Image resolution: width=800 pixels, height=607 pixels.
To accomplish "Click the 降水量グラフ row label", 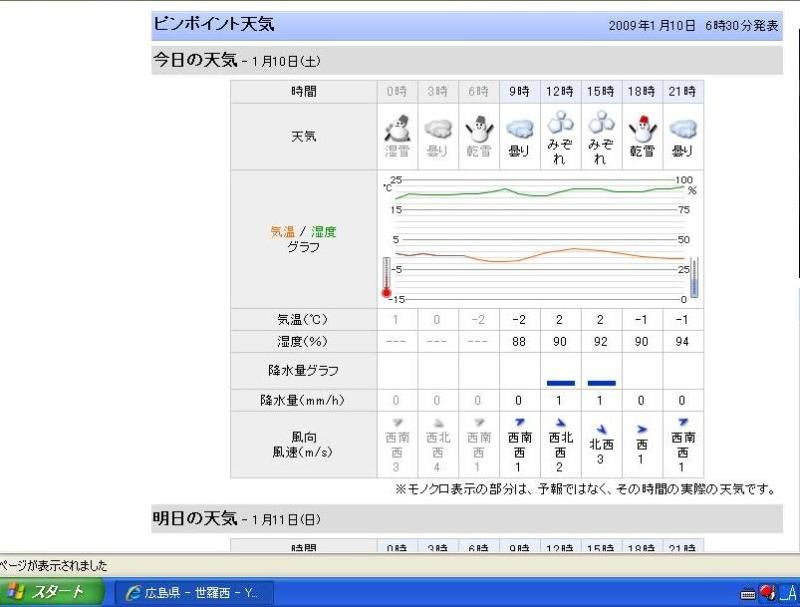I will (x=304, y=371).
